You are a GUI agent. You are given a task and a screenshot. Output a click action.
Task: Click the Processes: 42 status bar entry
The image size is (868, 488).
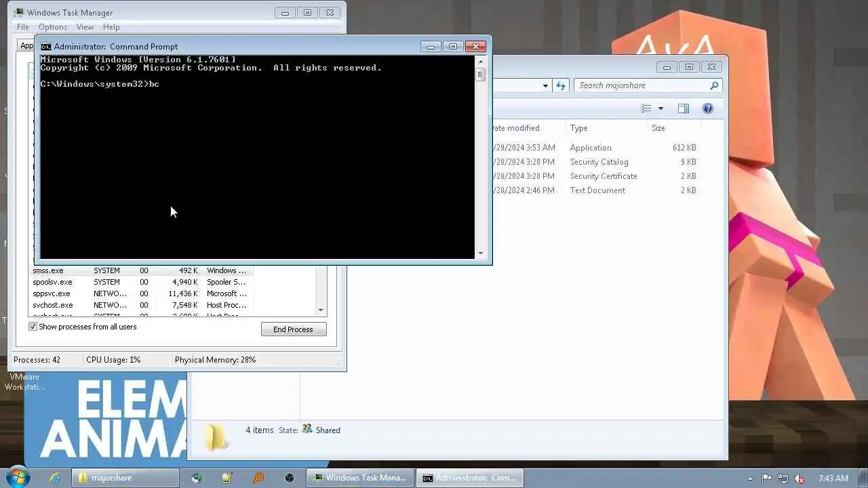tap(37, 360)
